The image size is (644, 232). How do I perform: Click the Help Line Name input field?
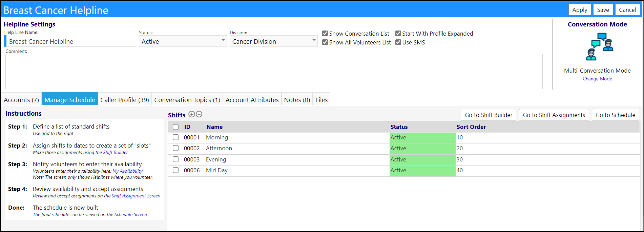pos(70,41)
